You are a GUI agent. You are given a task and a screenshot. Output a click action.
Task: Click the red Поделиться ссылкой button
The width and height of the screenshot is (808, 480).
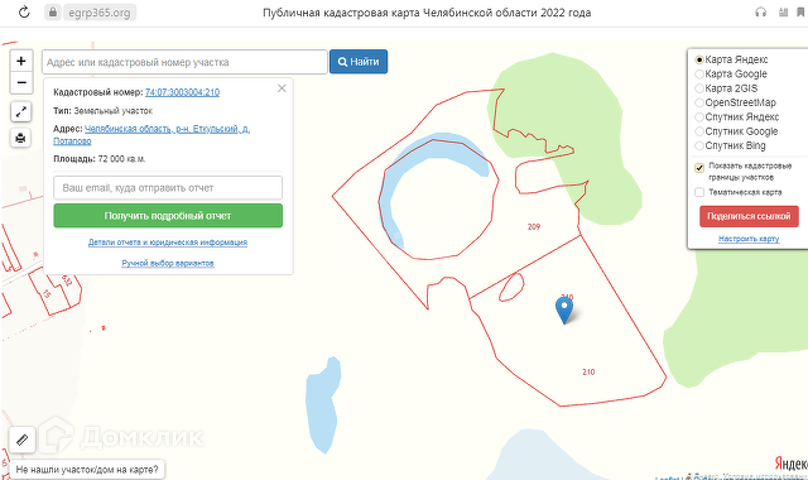[x=748, y=216]
